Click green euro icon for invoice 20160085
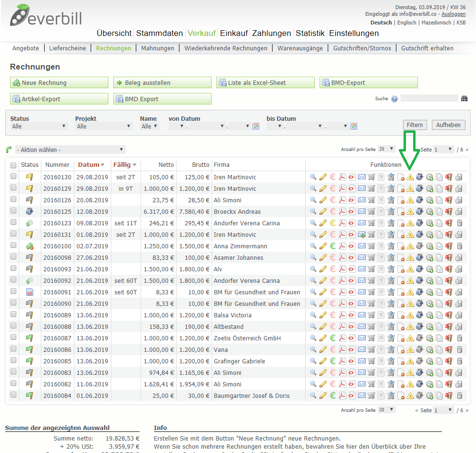The width and height of the screenshot is (476, 453). click(x=333, y=361)
